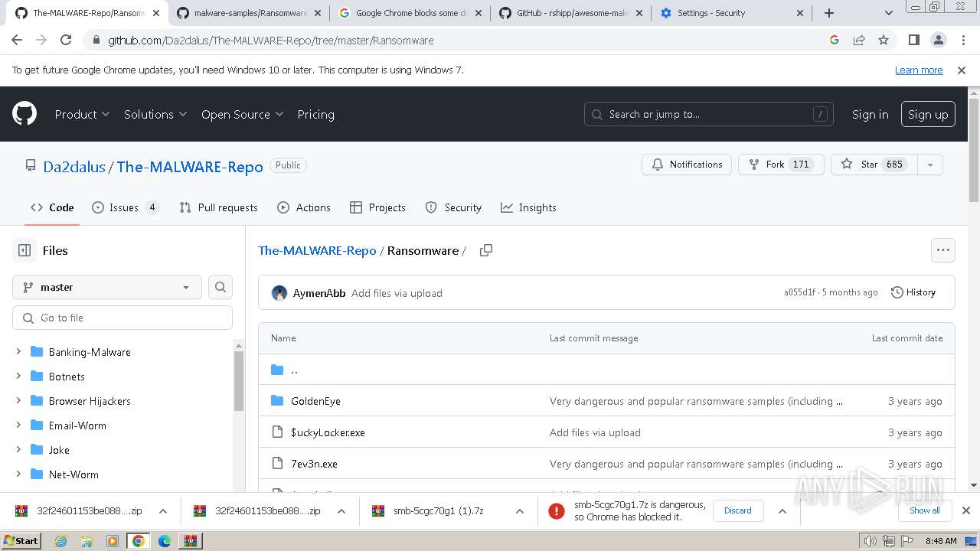The image size is (980, 551).
Task: Open Chrome's three-dot menu
Action: [x=962, y=40]
